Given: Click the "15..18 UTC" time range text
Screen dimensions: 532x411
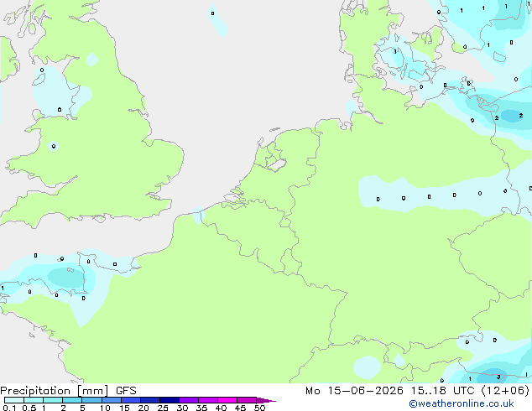Looking at the screenshot, I should (x=442, y=391).
